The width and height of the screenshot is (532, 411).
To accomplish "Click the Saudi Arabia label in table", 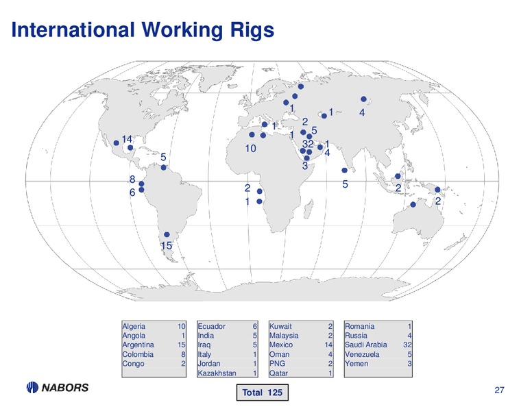I will pyautogui.click(x=366, y=345).
